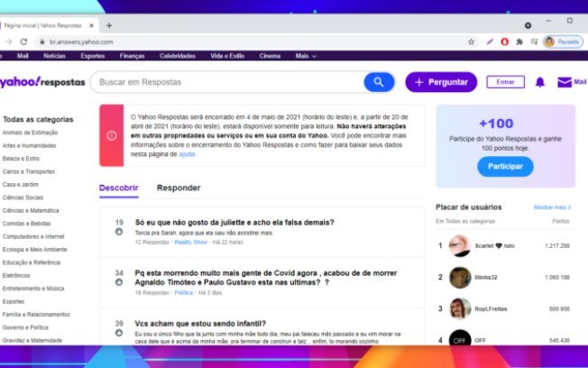Switch to the Descobrir tab
Screen dimensions: 588x368
click(119, 188)
